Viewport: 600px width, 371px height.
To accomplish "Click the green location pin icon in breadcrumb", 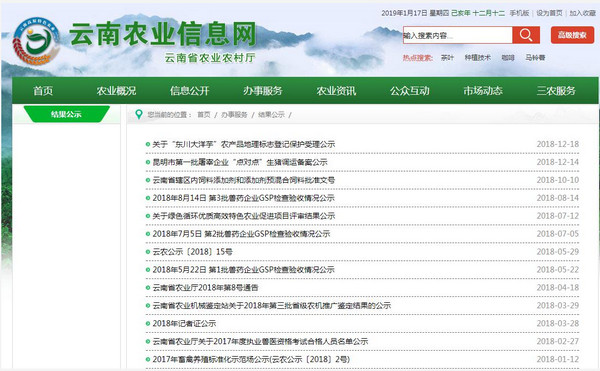I will 139,114.
